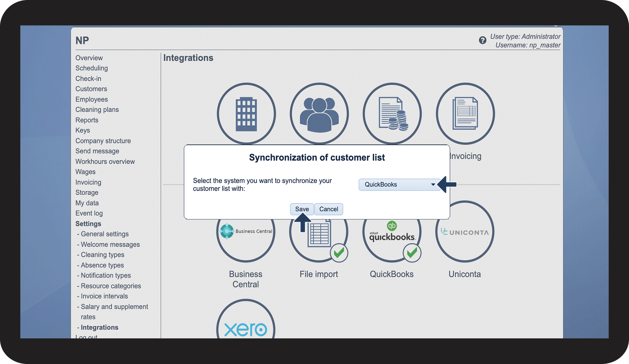Open Storage page
This screenshot has width=629, height=364.
87,192
